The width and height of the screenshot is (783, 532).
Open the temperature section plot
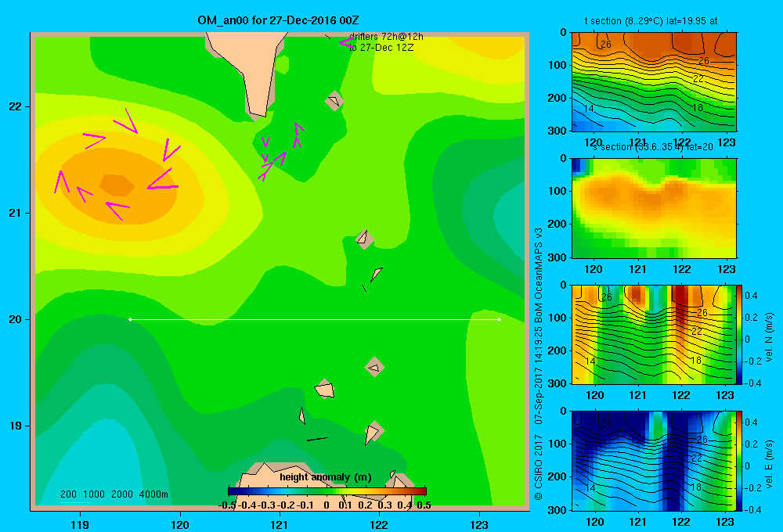(x=654, y=82)
